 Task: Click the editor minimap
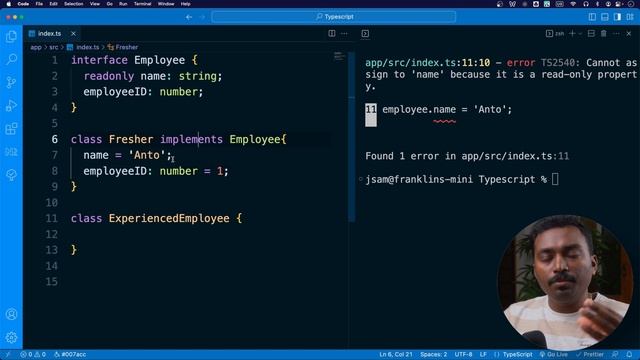click(339, 56)
